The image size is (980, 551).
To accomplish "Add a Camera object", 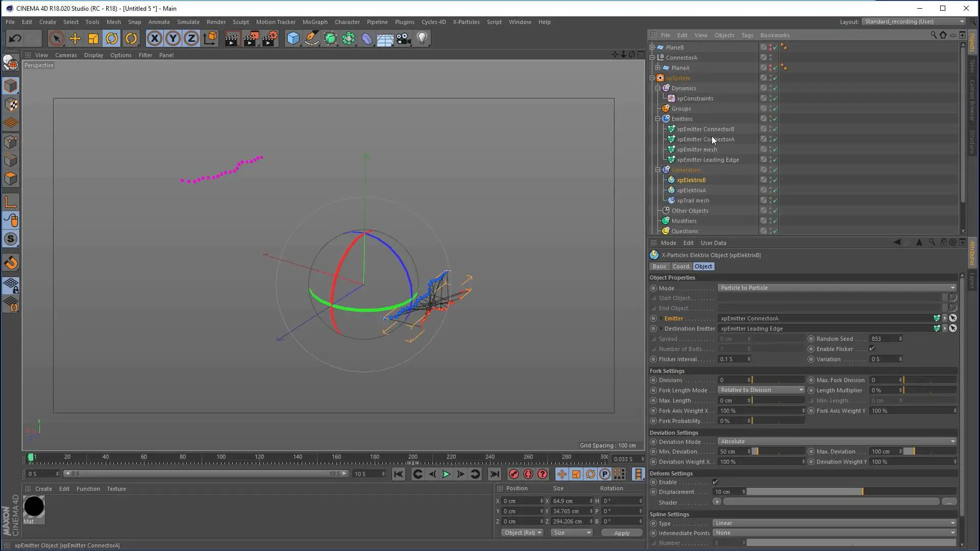I will 403,38.
